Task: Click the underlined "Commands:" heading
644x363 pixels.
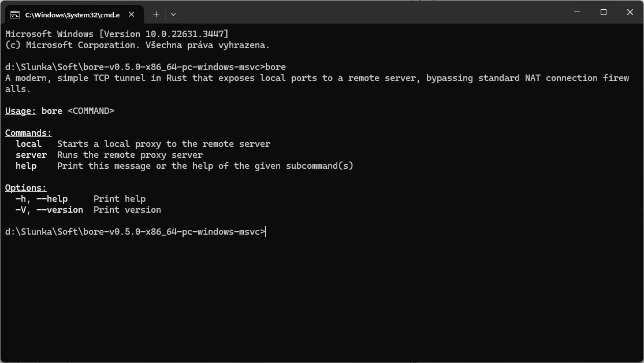Action: (x=28, y=133)
